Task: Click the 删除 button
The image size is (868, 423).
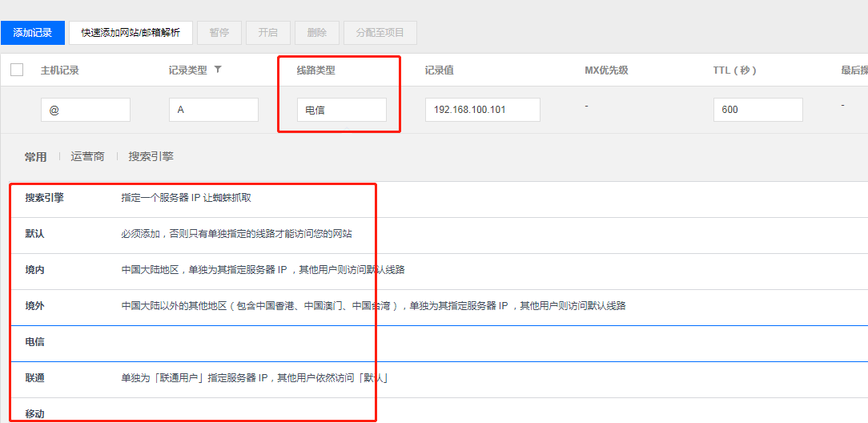Action: [x=316, y=33]
